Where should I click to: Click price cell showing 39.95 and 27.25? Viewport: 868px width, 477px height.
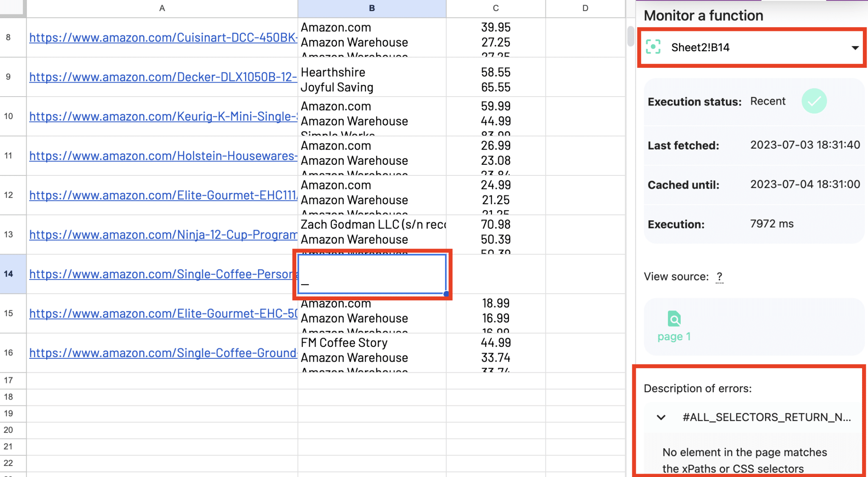(x=495, y=37)
